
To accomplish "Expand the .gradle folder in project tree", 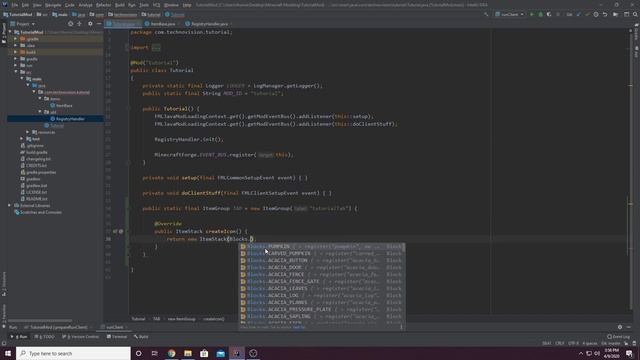I will tap(16, 39).
